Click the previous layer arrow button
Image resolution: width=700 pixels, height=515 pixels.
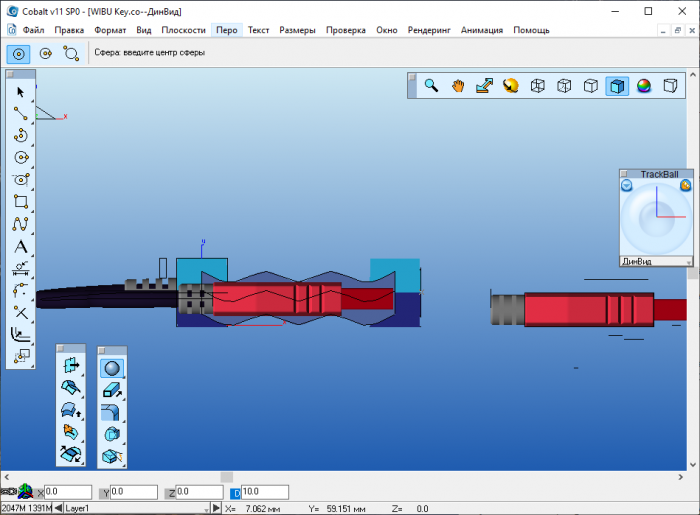click(x=59, y=508)
